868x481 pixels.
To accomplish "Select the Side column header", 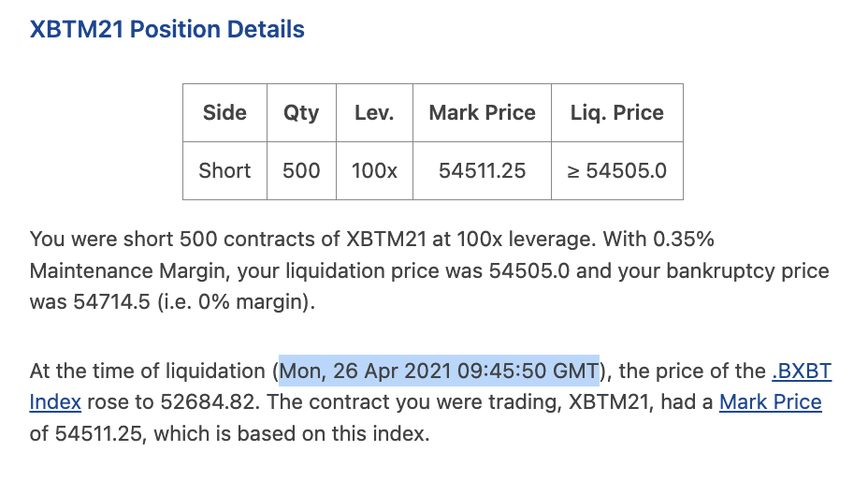I will (x=224, y=113).
